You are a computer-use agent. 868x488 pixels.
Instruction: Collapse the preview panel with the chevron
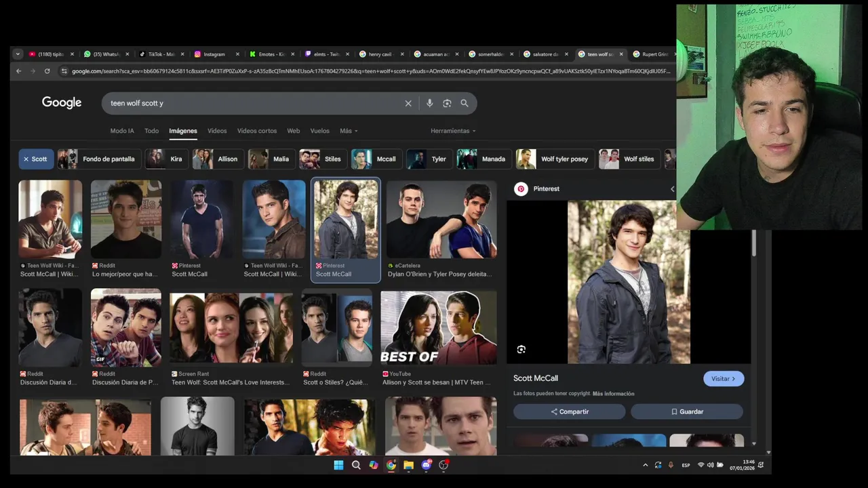(x=672, y=189)
